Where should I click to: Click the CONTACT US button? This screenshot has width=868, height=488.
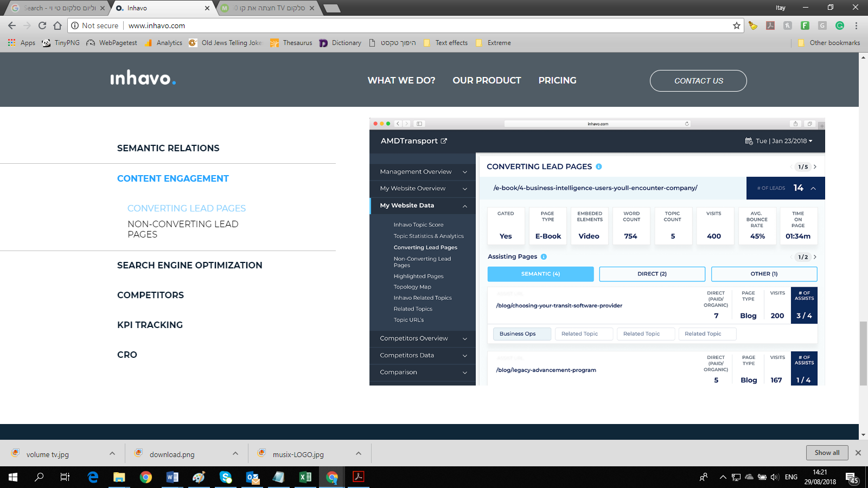click(698, 81)
